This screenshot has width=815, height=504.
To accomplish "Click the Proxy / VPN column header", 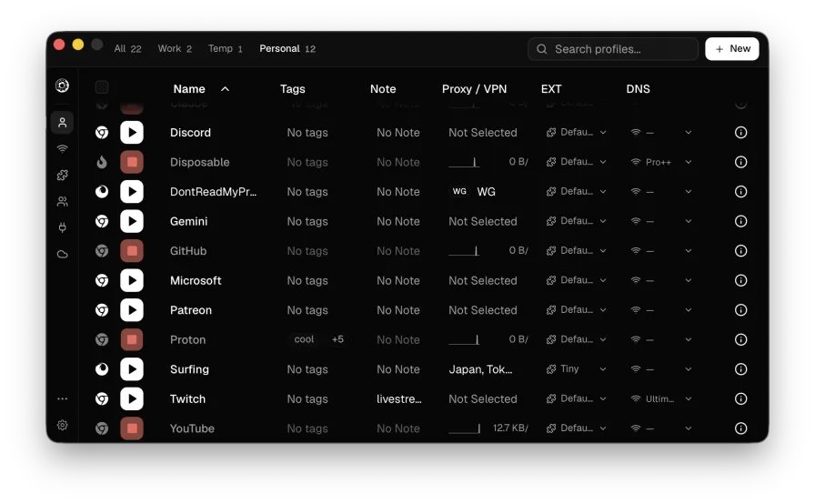I will coord(474,89).
